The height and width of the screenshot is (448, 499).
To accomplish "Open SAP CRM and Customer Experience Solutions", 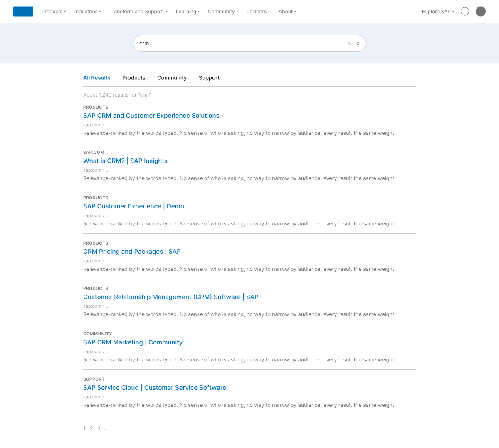I will click(151, 116).
